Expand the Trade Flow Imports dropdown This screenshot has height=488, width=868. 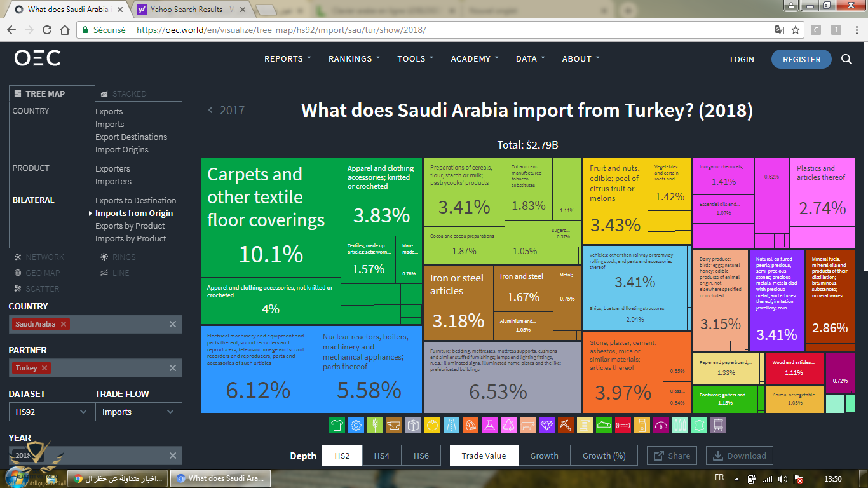coord(139,412)
